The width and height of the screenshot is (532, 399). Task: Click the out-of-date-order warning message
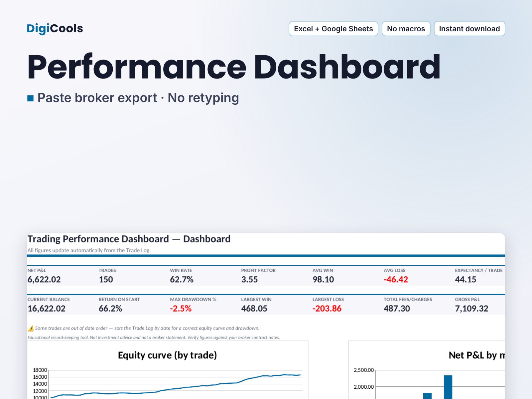(x=147, y=328)
